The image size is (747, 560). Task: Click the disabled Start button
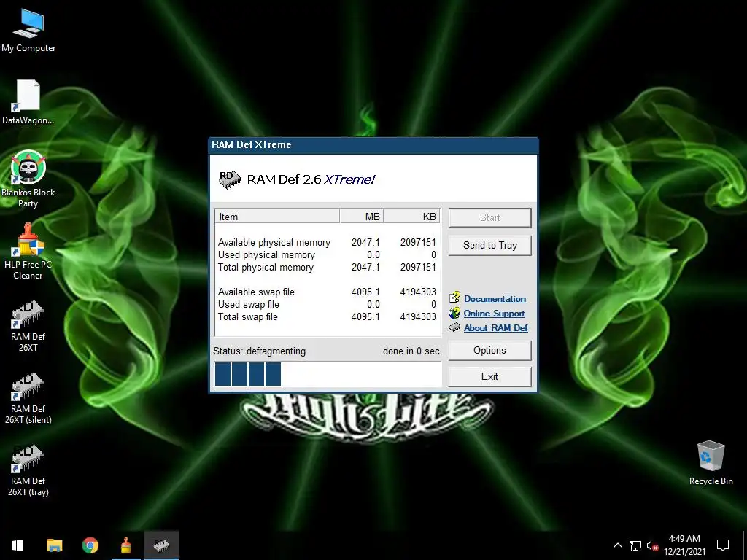[x=489, y=217]
